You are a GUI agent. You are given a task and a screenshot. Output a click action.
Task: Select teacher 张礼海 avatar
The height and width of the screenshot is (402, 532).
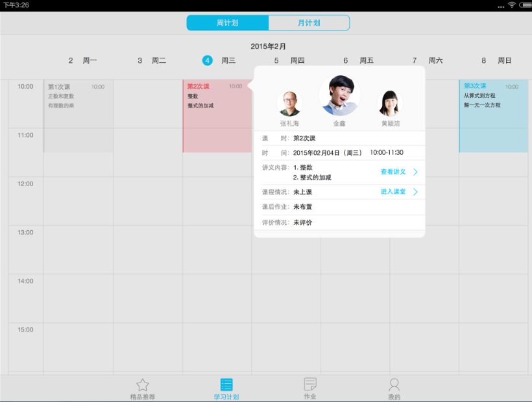[289, 104]
